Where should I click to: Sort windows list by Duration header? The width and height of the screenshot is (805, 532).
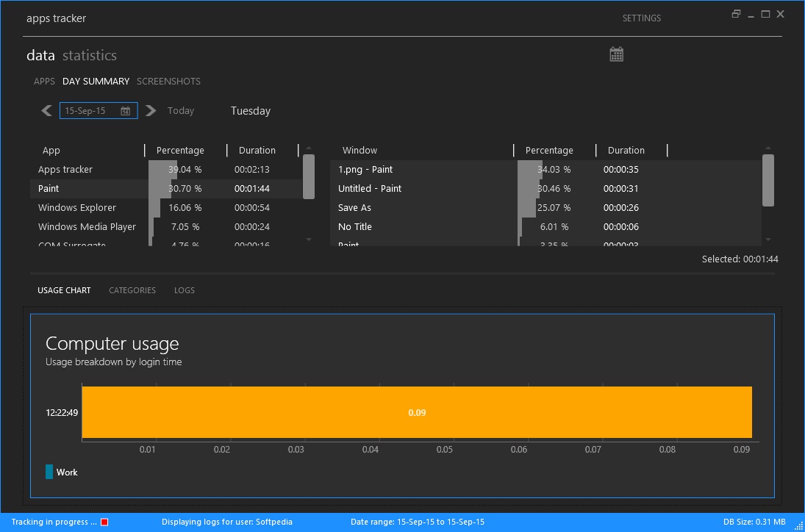click(626, 151)
